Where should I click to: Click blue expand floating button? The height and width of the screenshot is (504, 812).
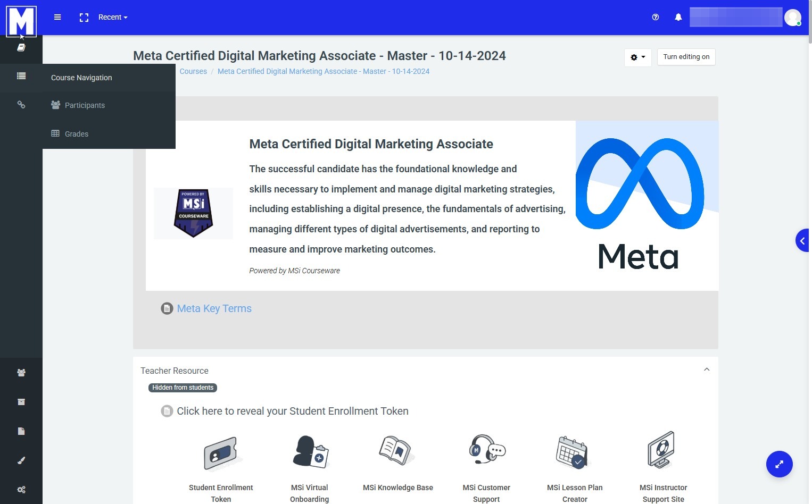pos(780,464)
